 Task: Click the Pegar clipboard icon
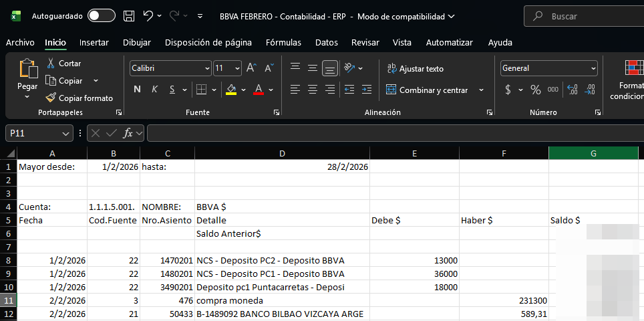coord(27,68)
